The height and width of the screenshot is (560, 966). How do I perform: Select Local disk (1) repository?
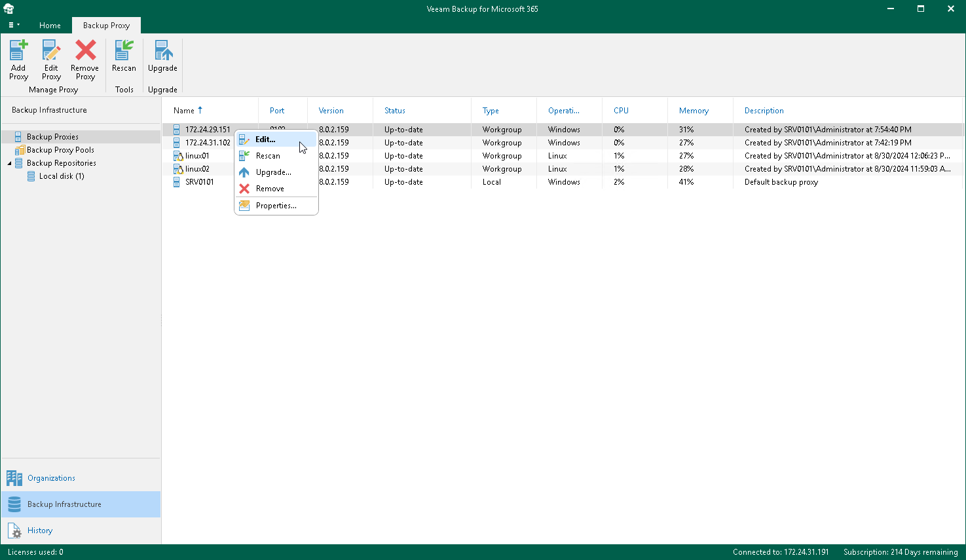coord(62,176)
